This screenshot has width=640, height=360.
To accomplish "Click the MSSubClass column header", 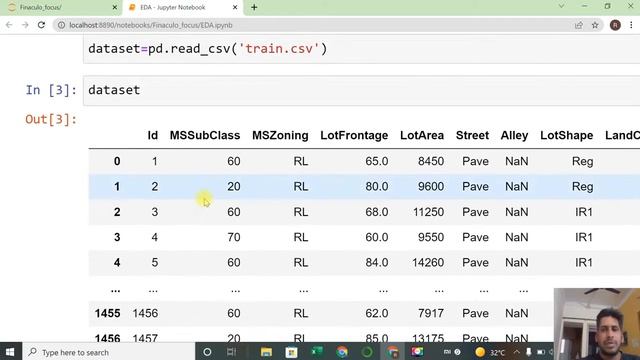I will pyautogui.click(x=205, y=136).
